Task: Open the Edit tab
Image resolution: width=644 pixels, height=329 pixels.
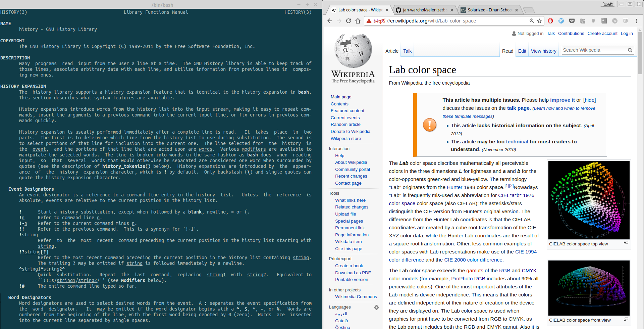Action: 522,51
